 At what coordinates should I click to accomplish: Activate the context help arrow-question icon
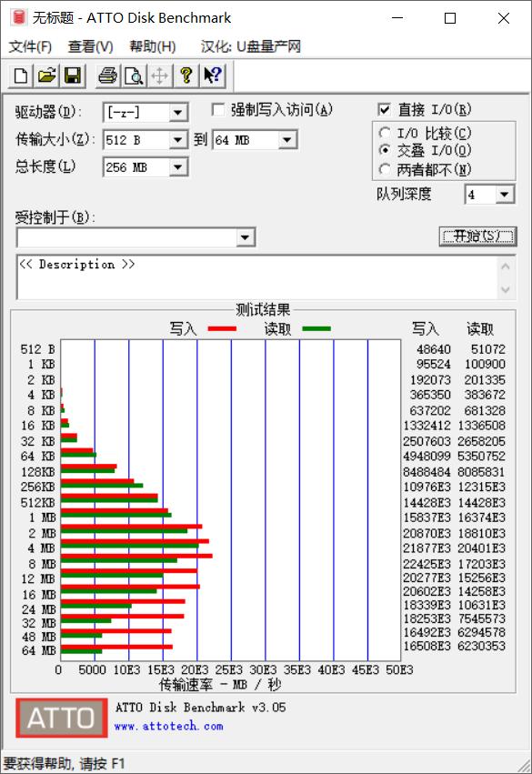[x=213, y=75]
